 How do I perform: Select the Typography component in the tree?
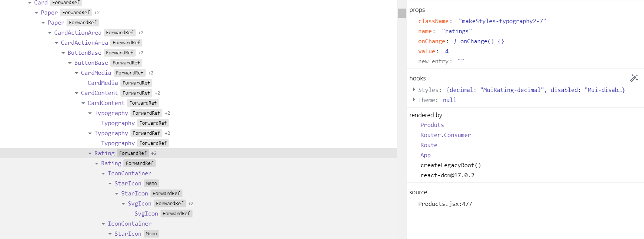(111, 113)
